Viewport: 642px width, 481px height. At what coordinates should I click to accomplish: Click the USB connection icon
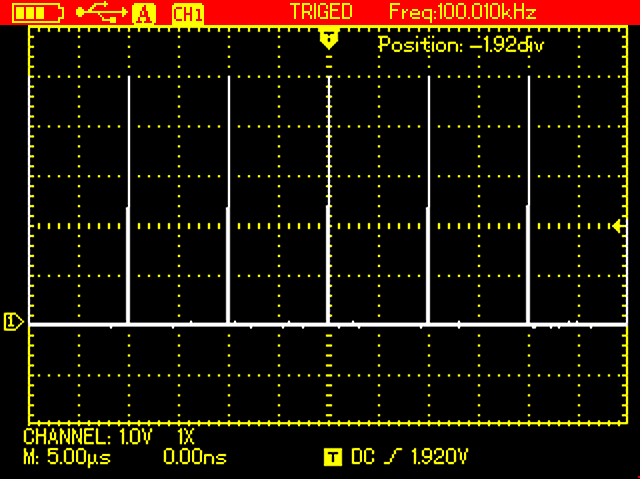tap(99, 12)
